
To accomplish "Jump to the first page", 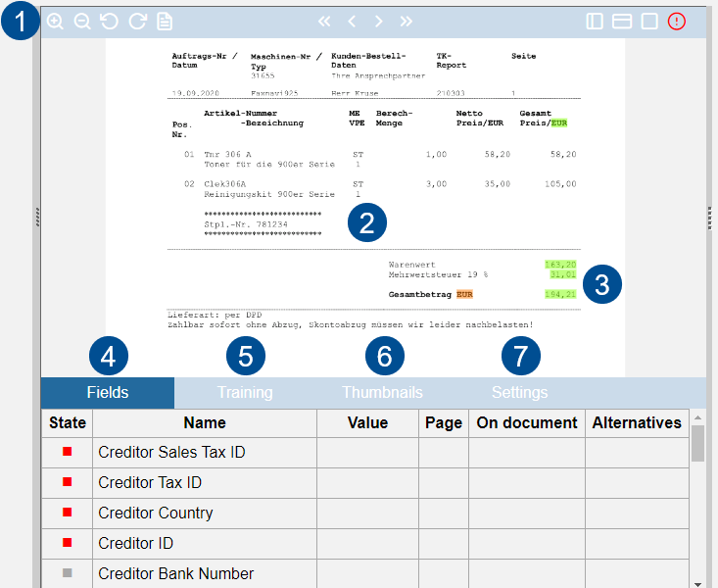I will click(x=324, y=21).
